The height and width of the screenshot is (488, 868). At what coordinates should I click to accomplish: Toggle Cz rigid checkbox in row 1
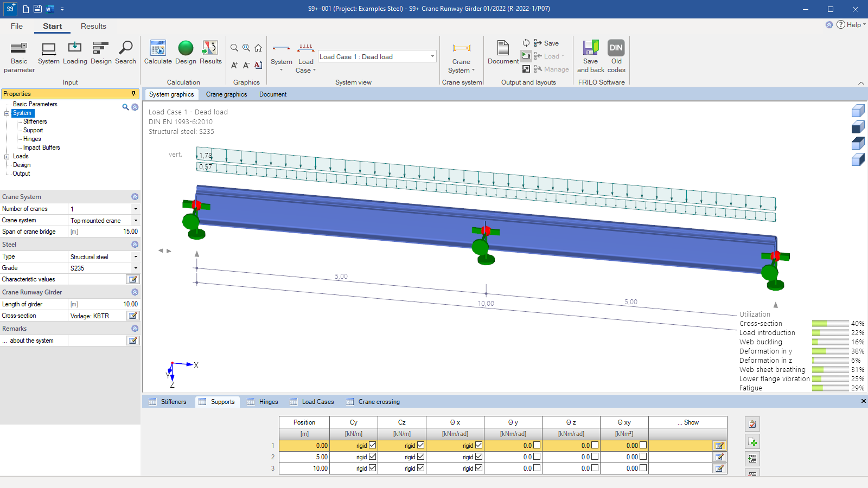(x=420, y=445)
